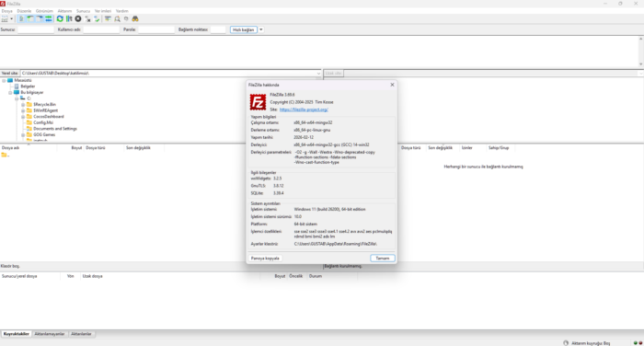
Task: Select the Config.Msi folder
Action: [43, 122]
